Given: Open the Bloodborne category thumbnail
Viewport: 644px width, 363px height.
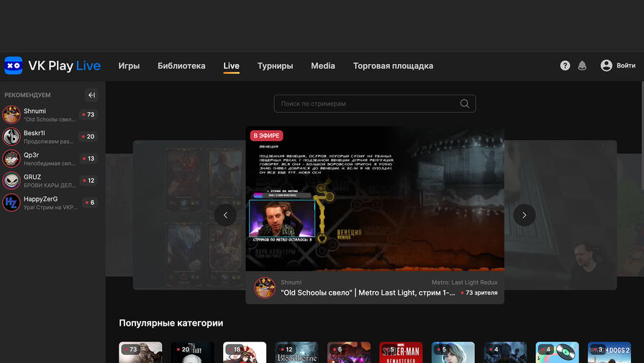Looking at the screenshot, I should 296,352.
